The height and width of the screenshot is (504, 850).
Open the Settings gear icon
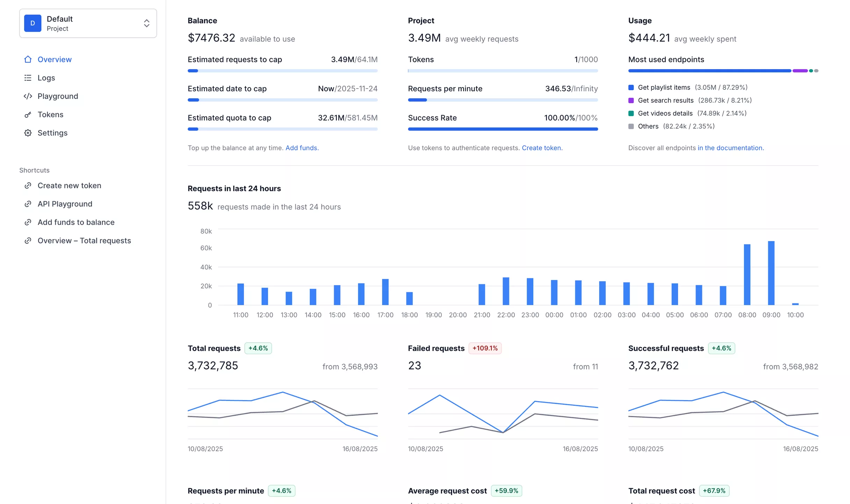click(x=28, y=133)
